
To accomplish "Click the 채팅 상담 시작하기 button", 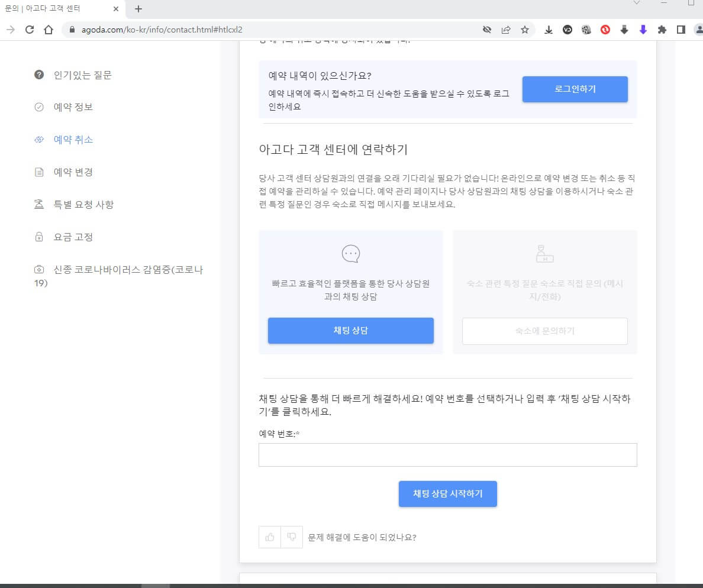I will pyautogui.click(x=447, y=494).
